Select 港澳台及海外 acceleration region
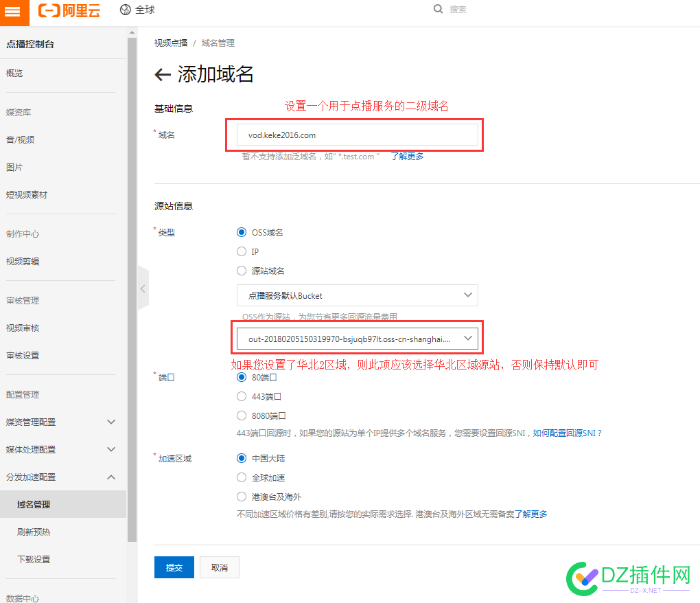The height and width of the screenshot is (603, 700). point(242,497)
